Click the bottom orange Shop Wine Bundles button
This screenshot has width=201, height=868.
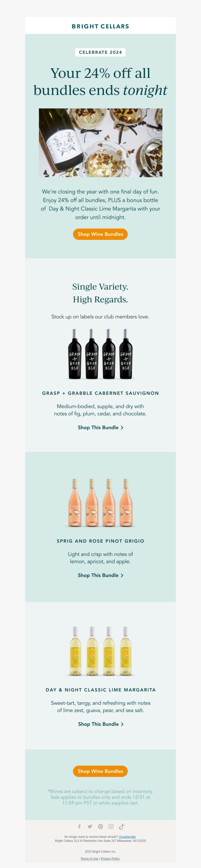click(x=100, y=771)
